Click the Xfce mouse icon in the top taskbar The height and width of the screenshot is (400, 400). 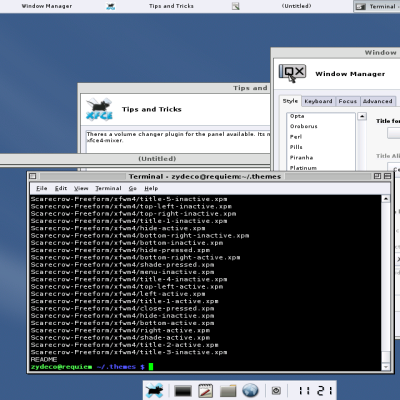point(110,6)
